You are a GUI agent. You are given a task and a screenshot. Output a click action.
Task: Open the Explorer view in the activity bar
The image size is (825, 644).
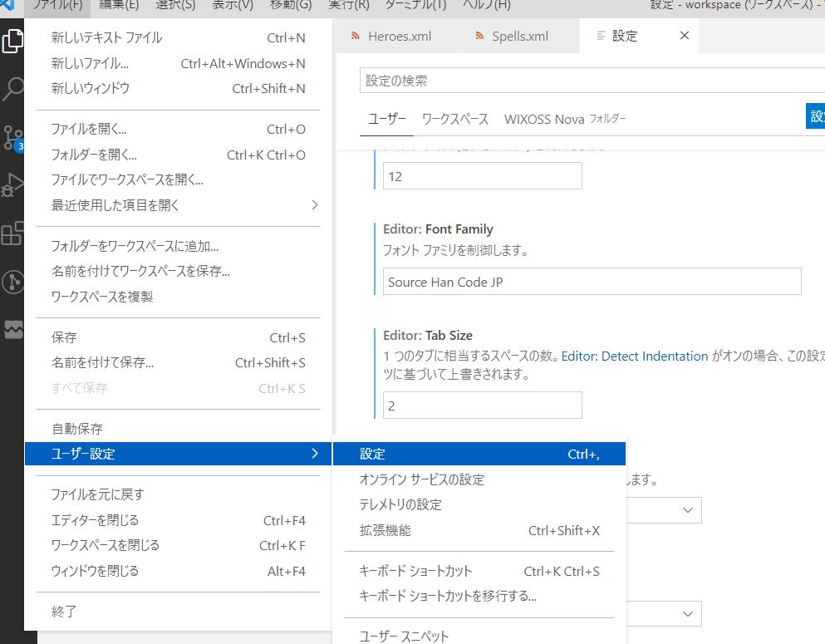coord(12,41)
